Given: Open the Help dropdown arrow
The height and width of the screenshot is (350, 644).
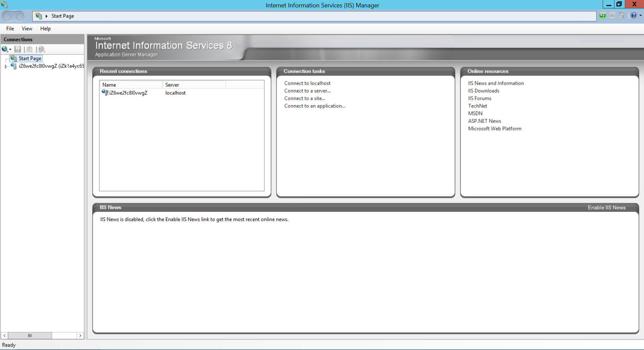Looking at the screenshot, I should pyautogui.click(x=640, y=15).
